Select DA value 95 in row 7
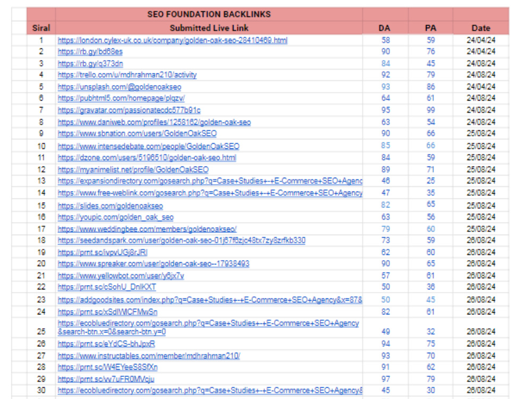Screen dimensions: 532x399 tap(386, 110)
